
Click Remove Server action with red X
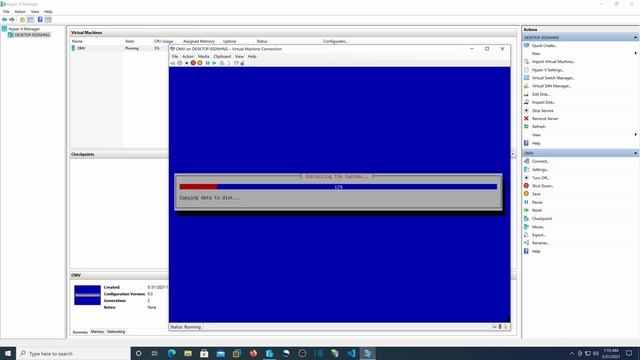[x=545, y=119]
